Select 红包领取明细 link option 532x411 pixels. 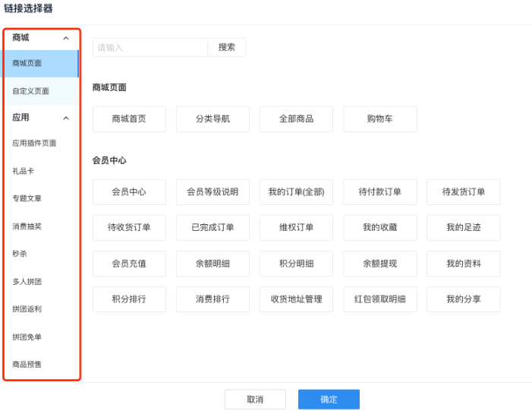(380, 299)
